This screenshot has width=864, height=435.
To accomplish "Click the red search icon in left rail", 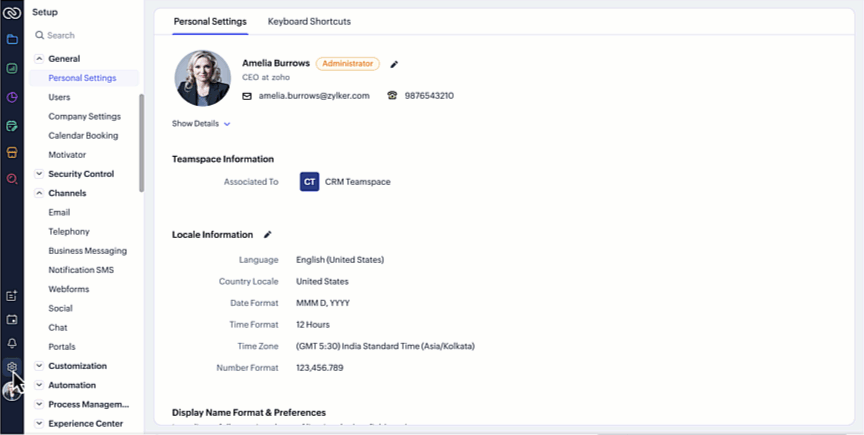I will point(12,179).
